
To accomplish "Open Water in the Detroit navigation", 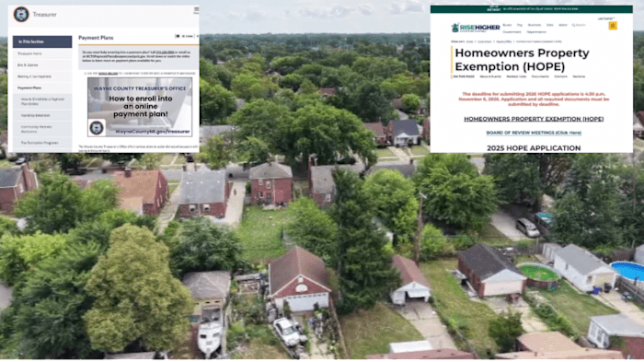I will tap(563, 25).
